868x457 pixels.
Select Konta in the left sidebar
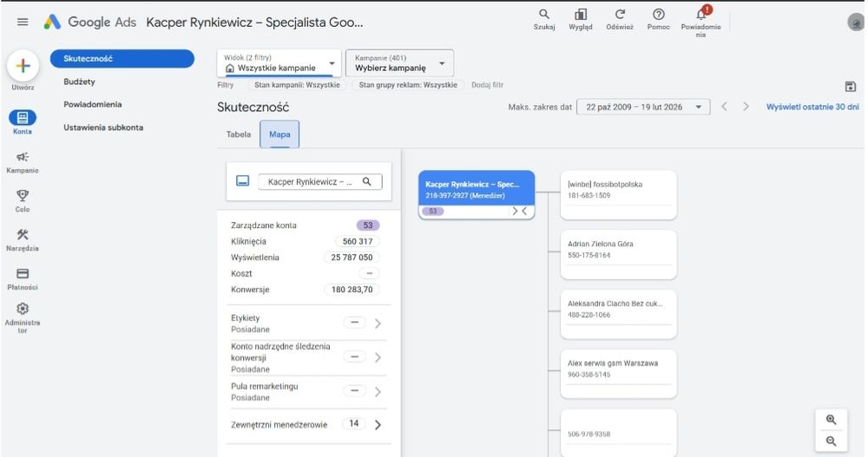23,122
